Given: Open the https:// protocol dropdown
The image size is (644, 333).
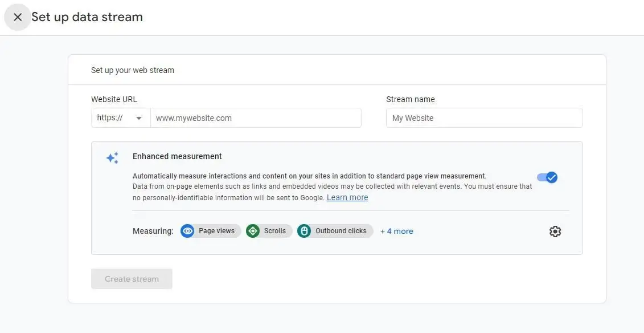Looking at the screenshot, I should pos(121,118).
